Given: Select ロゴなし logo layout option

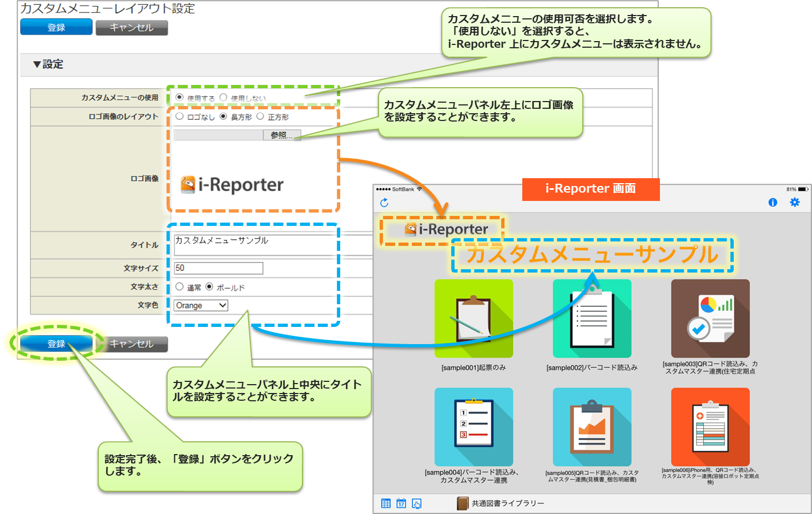Looking at the screenshot, I should [x=180, y=117].
